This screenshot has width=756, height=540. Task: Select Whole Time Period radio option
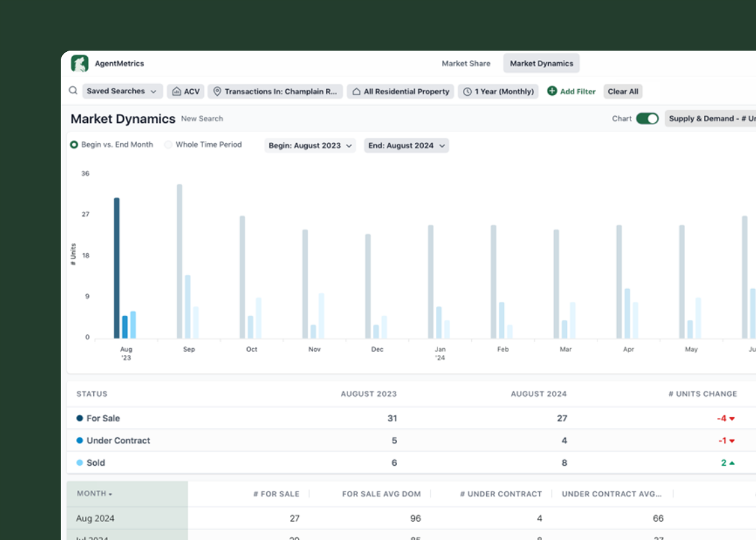pos(168,144)
